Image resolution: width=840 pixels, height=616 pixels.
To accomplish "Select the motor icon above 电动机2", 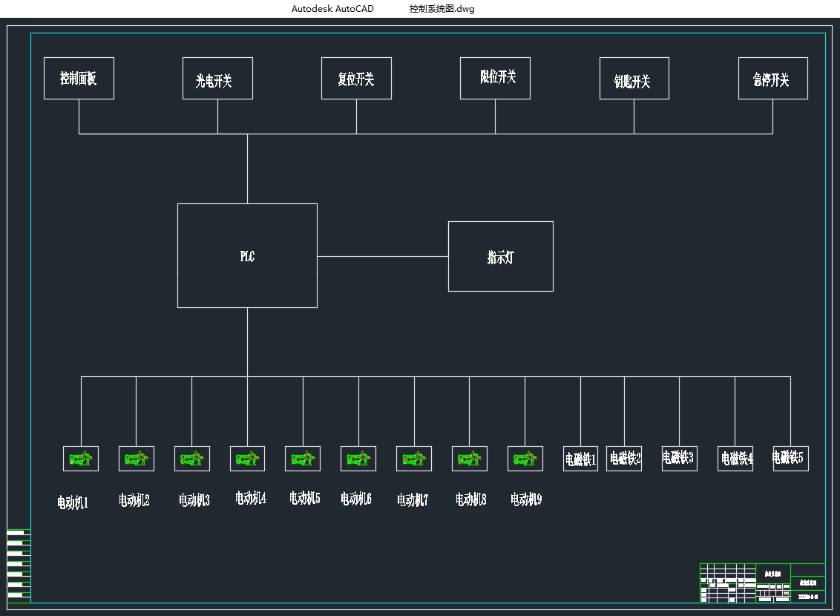I will 137,459.
